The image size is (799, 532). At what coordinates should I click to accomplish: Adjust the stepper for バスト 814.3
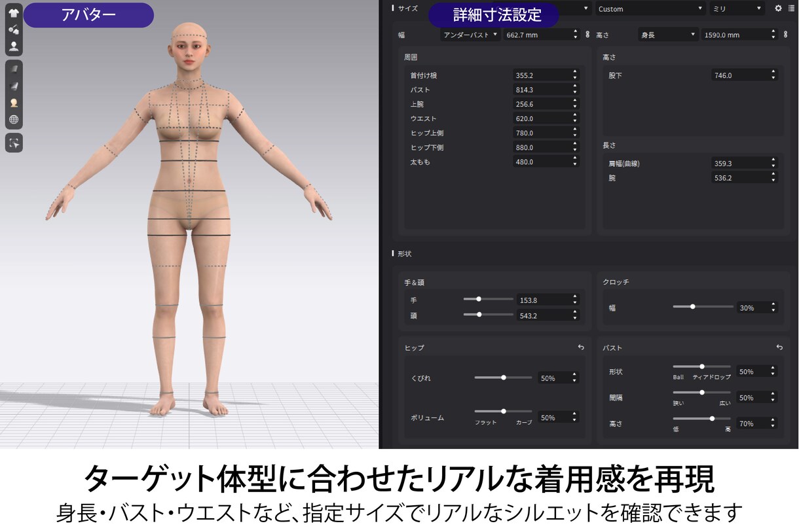point(575,90)
